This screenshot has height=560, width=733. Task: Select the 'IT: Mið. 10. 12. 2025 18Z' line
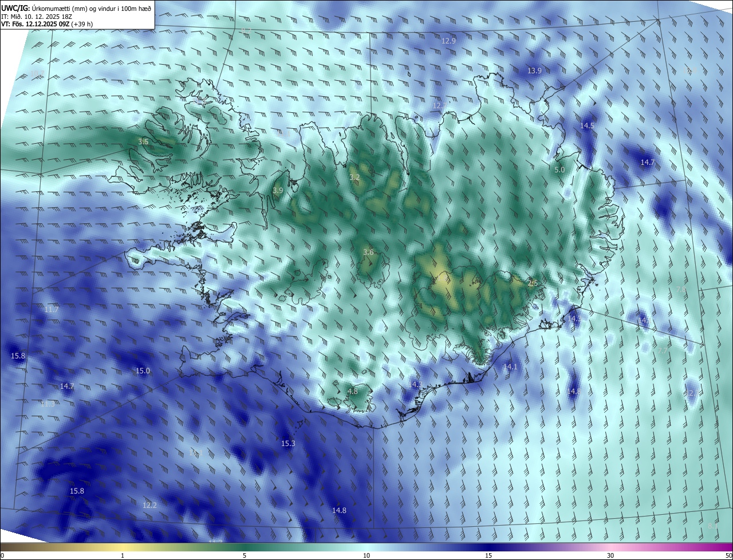(x=37, y=17)
